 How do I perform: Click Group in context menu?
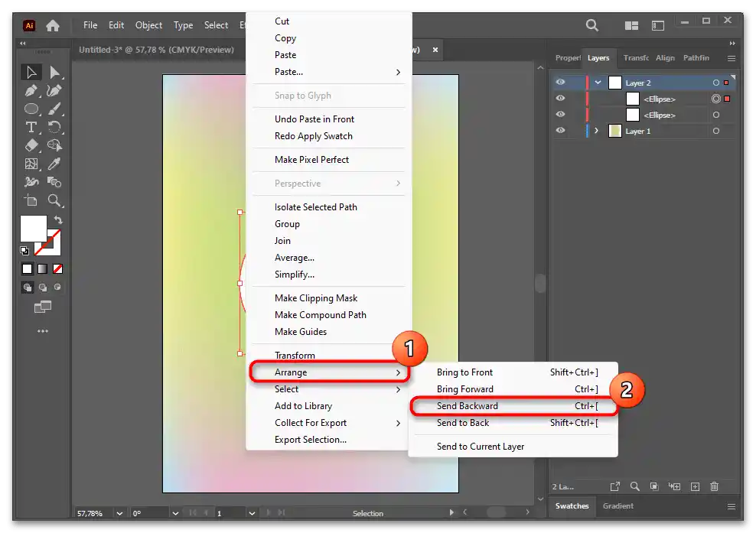(x=329, y=223)
